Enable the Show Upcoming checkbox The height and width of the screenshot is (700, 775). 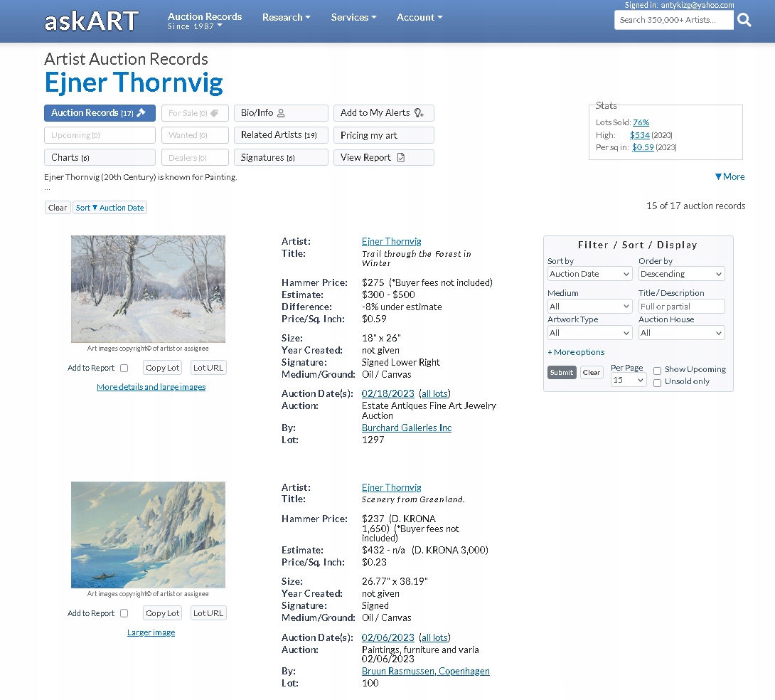coord(658,370)
